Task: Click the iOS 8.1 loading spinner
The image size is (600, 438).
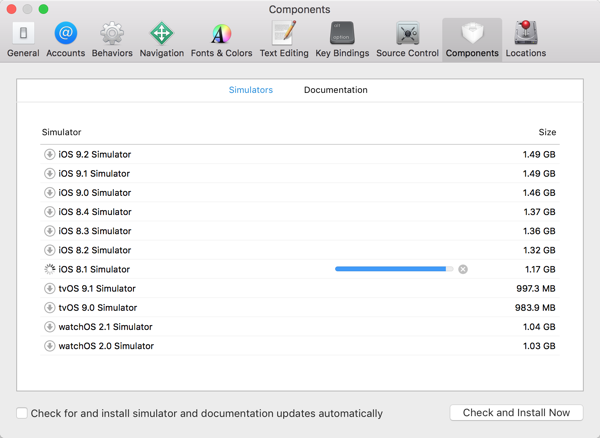Action: pyautogui.click(x=49, y=269)
